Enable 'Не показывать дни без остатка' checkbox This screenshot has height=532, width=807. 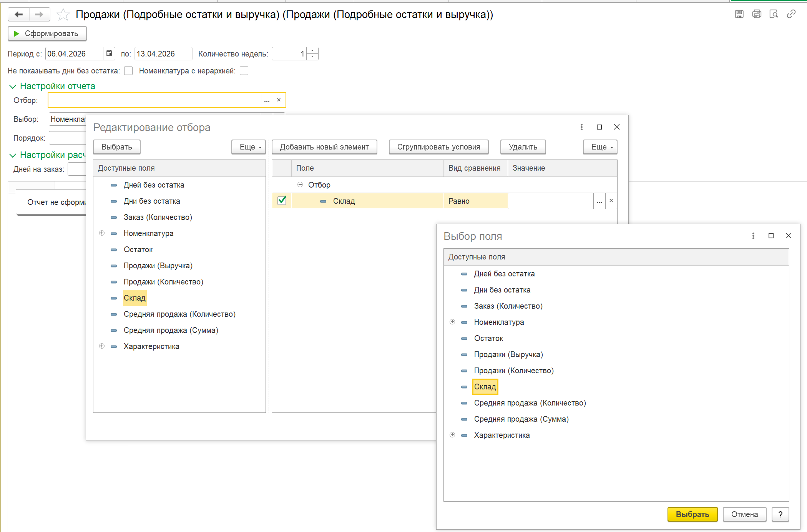[128, 71]
